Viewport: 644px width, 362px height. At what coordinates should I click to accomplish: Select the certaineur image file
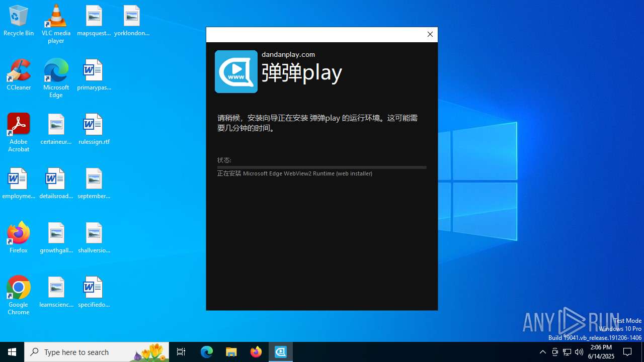tap(56, 130)
